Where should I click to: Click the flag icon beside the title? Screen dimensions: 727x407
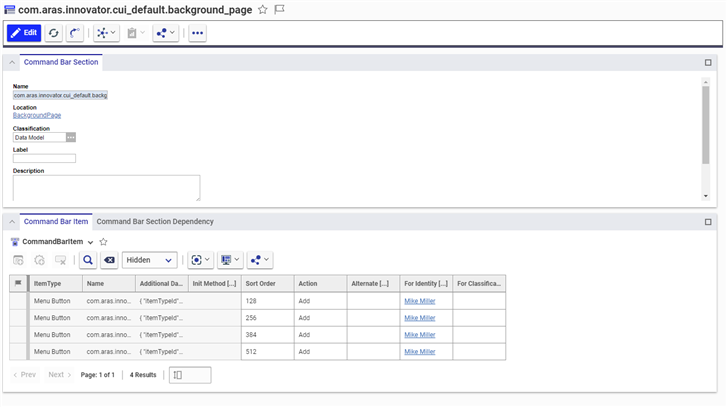(279, 9)
